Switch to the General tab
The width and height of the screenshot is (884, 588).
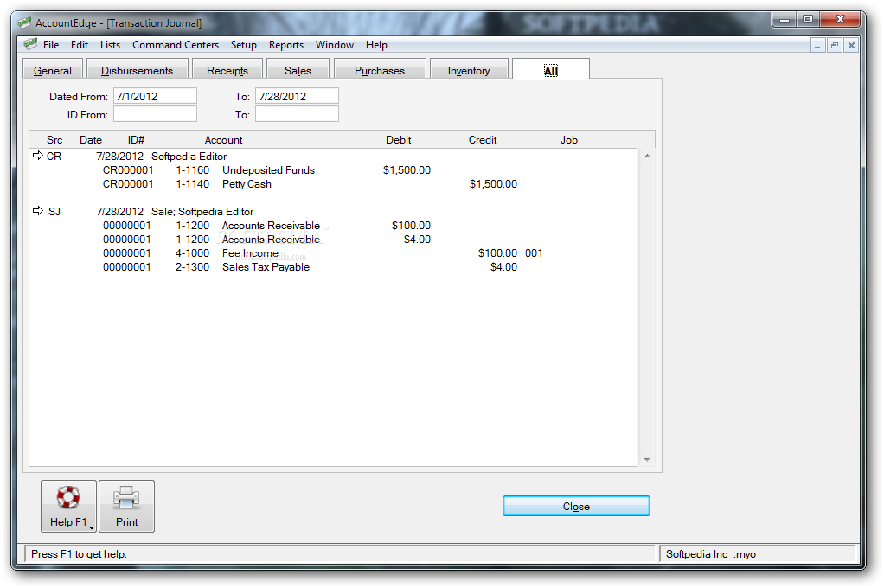53,70
